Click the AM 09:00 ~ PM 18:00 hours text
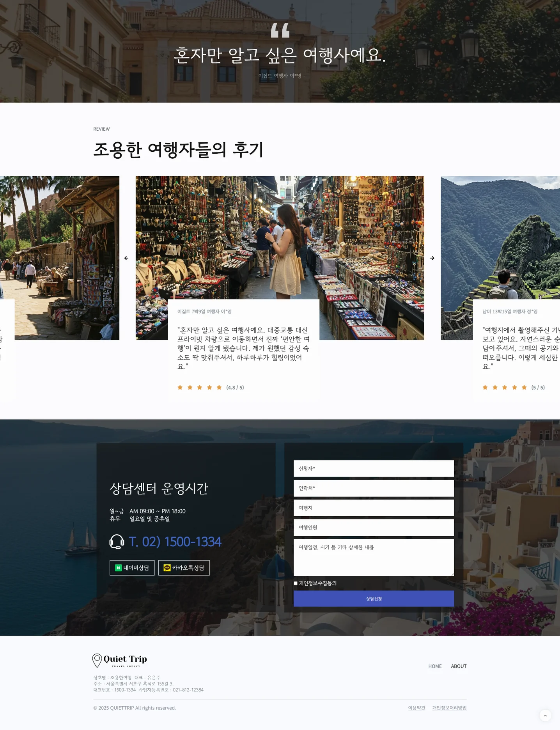Screen dimensions: 560x730 158,511
